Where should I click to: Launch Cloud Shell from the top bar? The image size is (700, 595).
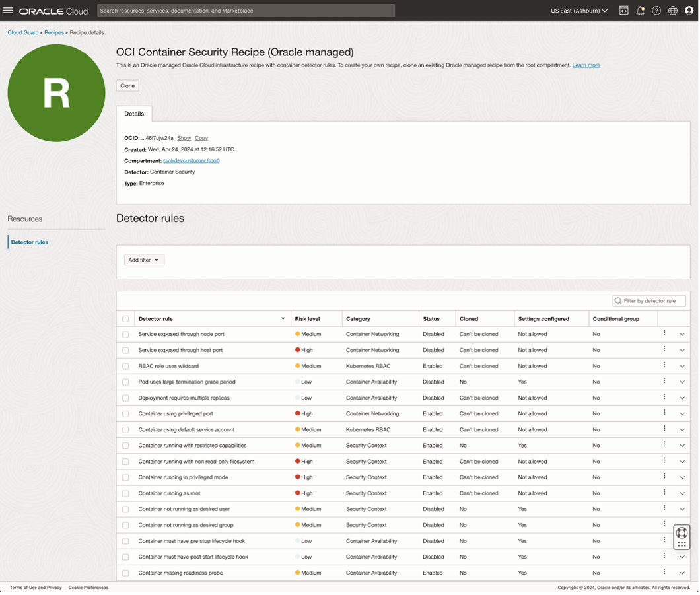coord(623,10)
